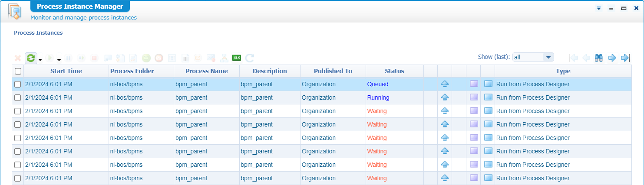Click blue square icon in Queued row

click(x=488, y=84)
